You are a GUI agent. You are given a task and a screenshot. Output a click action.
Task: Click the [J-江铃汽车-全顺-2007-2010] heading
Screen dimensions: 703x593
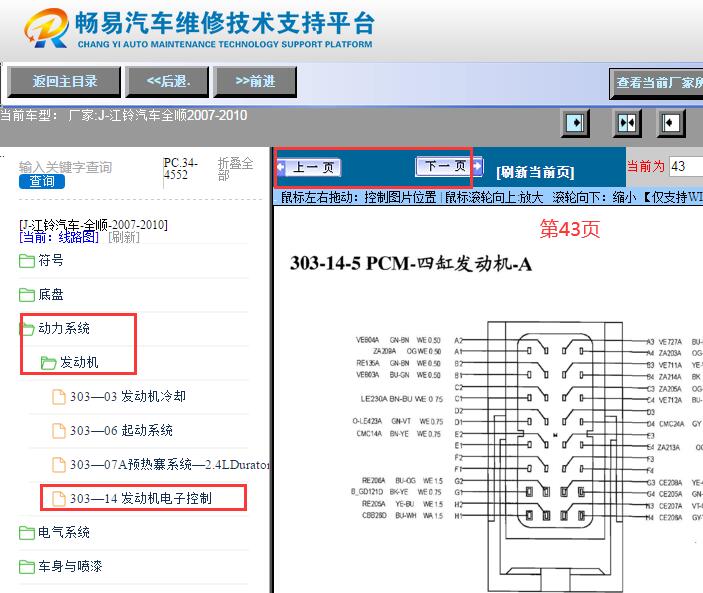(93, 224)
